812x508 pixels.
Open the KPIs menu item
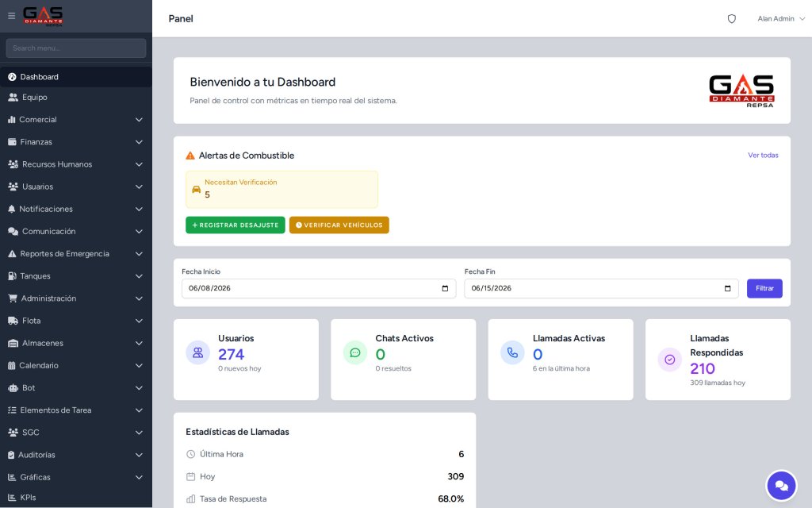tap(76, 497)
